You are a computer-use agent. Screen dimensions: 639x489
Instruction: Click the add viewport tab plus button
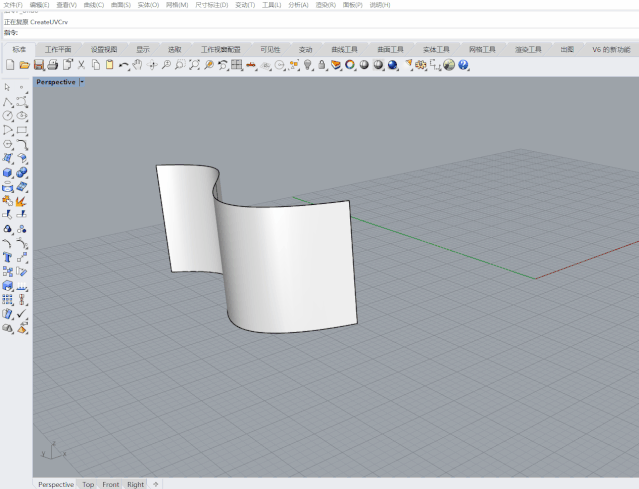click(x=155, y=484)
